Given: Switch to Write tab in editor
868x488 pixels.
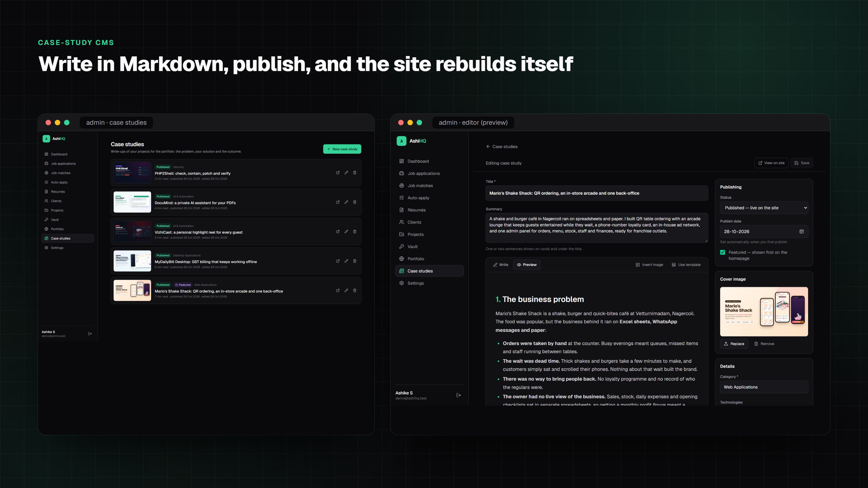Looking at the screenshot, I should coord(501,265).
